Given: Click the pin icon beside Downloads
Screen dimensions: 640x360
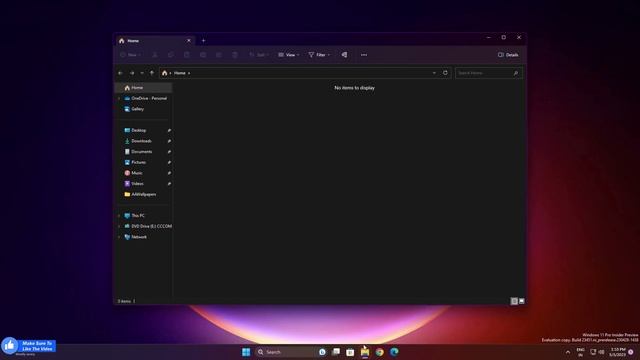Looking at the screenshot, I should [x=169, y=141].
